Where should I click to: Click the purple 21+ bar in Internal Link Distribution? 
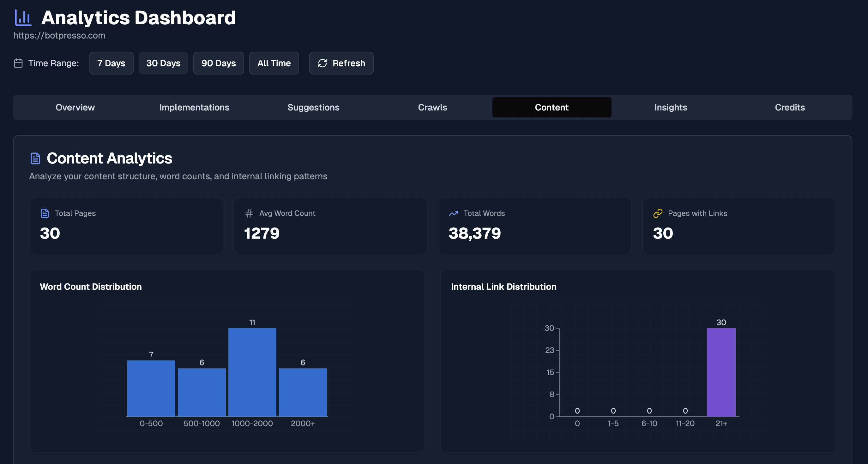(721, 372)
